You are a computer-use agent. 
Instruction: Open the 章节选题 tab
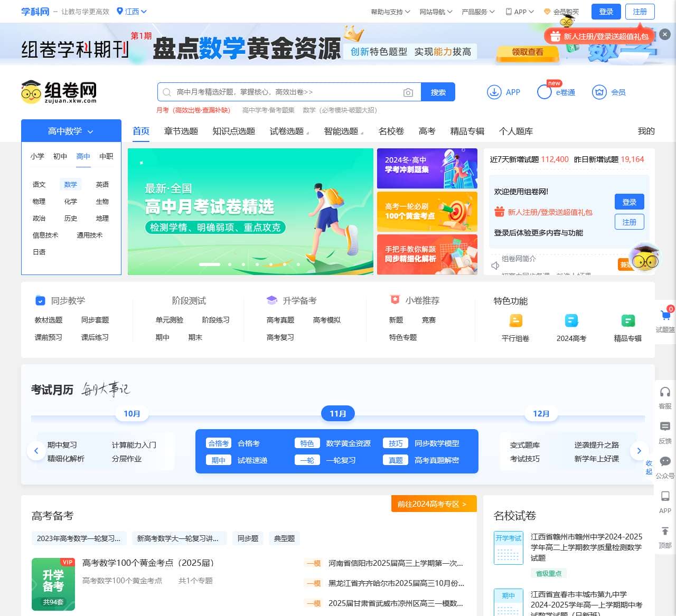[181, 131]
